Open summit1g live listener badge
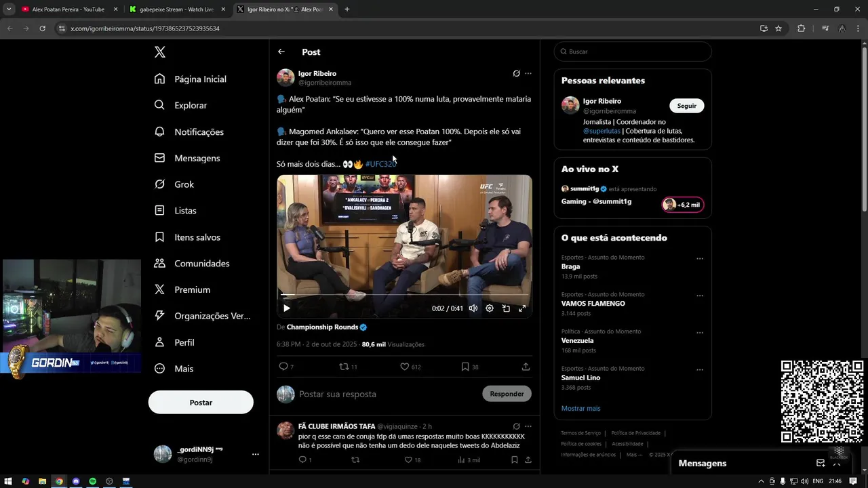The width and height of the screenshot is (868, 488). 683,205
